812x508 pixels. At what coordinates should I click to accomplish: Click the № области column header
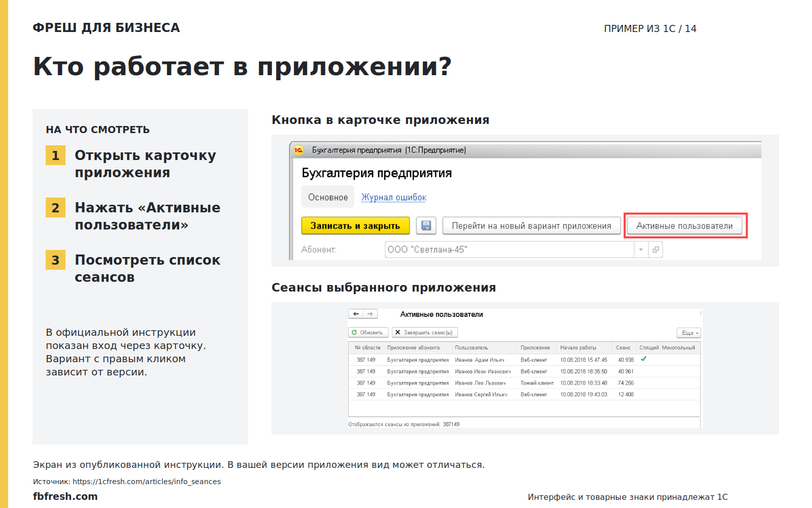click(x=367, y=347)
